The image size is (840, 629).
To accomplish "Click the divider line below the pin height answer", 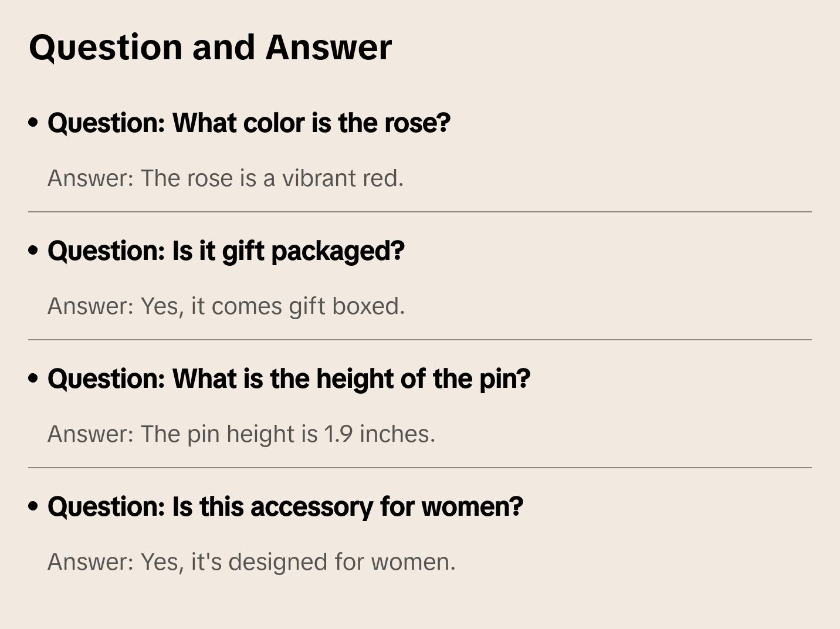I will (x=420, y=468).
